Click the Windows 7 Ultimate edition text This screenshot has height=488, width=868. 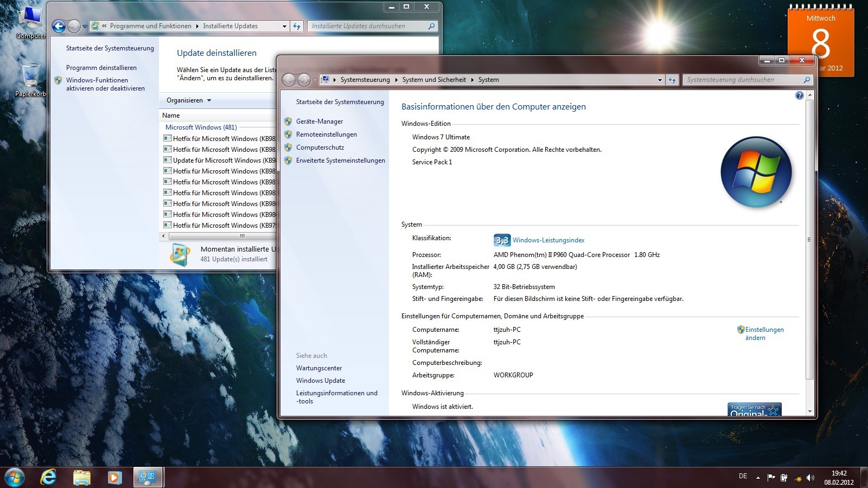click(x=441, y=137)
